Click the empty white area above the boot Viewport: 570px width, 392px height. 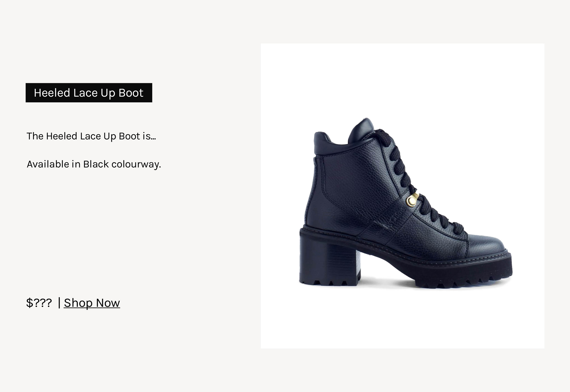coord(403,79)
